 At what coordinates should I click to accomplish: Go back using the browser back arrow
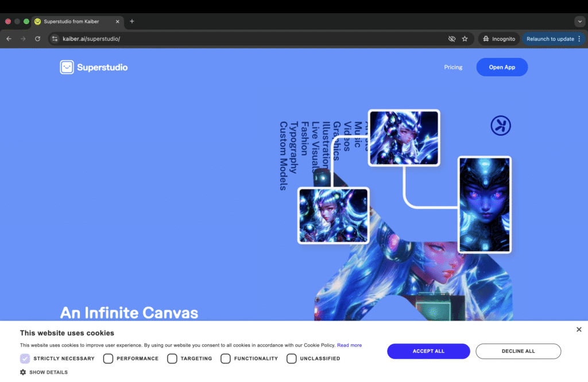point(9,39)
